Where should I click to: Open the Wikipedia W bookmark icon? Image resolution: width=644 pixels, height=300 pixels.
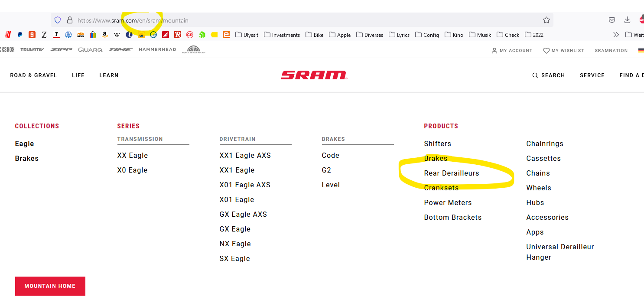click(x=117, y=35)
